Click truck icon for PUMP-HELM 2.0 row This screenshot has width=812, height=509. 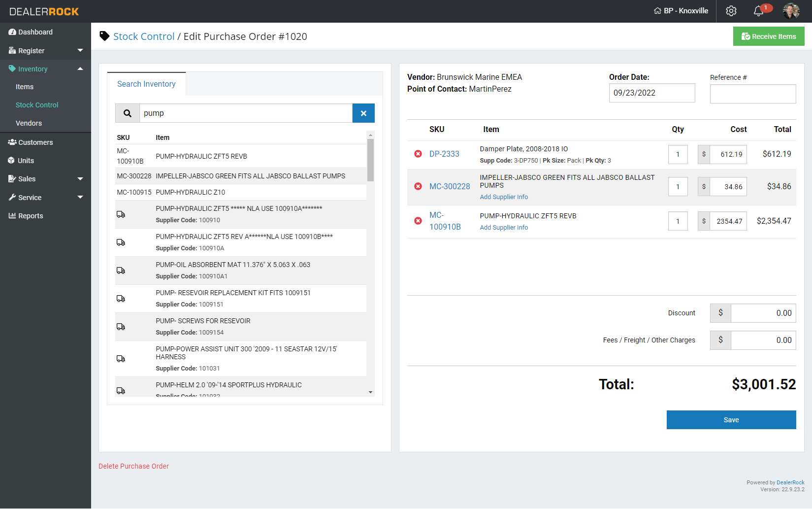[121, 391]
